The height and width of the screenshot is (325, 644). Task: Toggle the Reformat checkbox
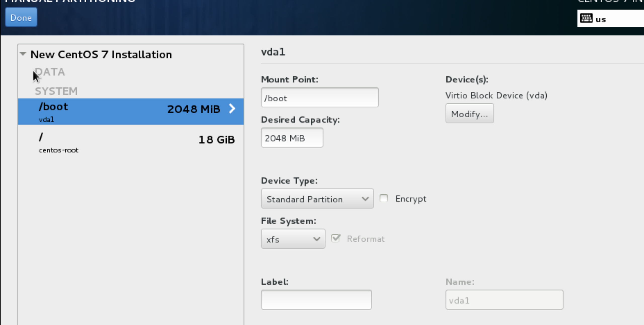336,238
